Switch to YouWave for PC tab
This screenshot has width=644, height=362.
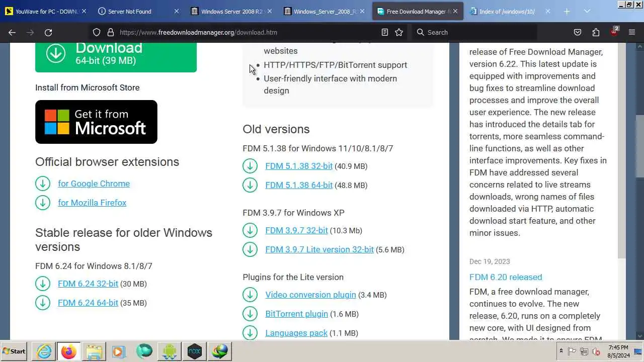[46, 11]
